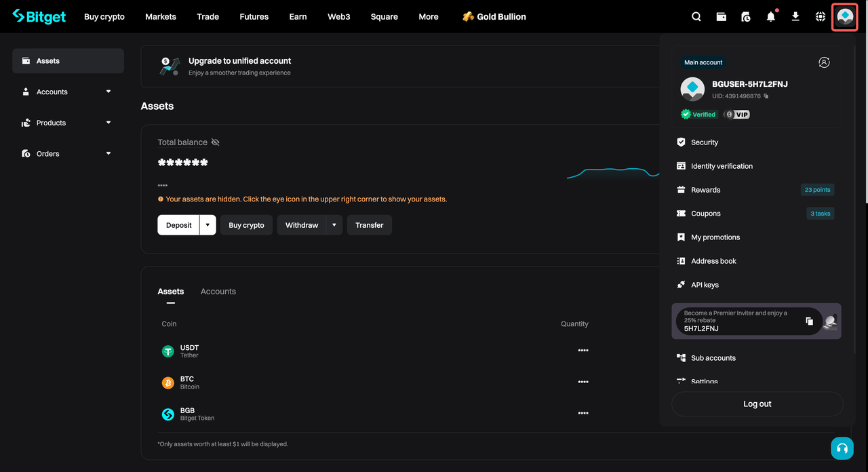The width and height of the screenshot is (868, 472).
Task: Click the Deposit button
Action: coord(179,225)
